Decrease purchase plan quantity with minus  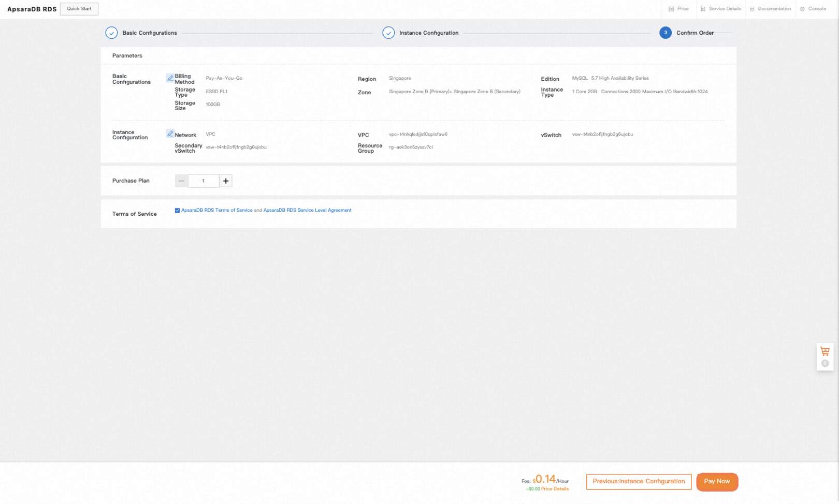point(181,181)
